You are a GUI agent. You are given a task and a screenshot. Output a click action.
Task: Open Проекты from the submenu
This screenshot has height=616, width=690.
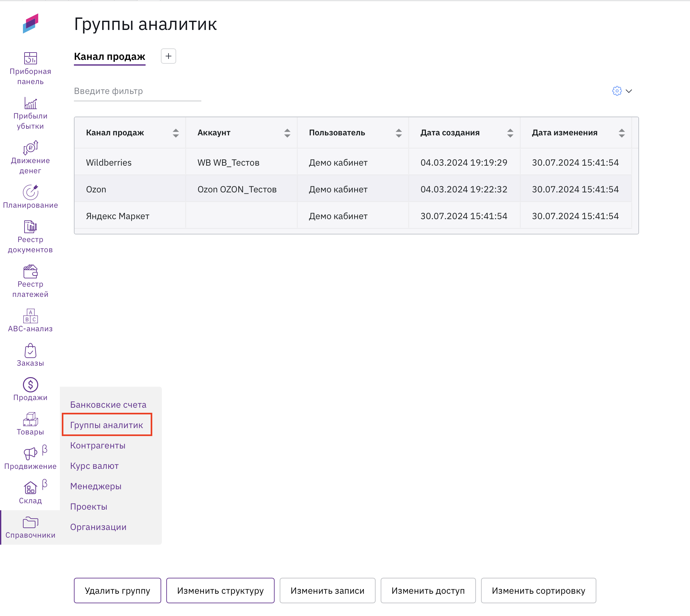click(88, 506)
